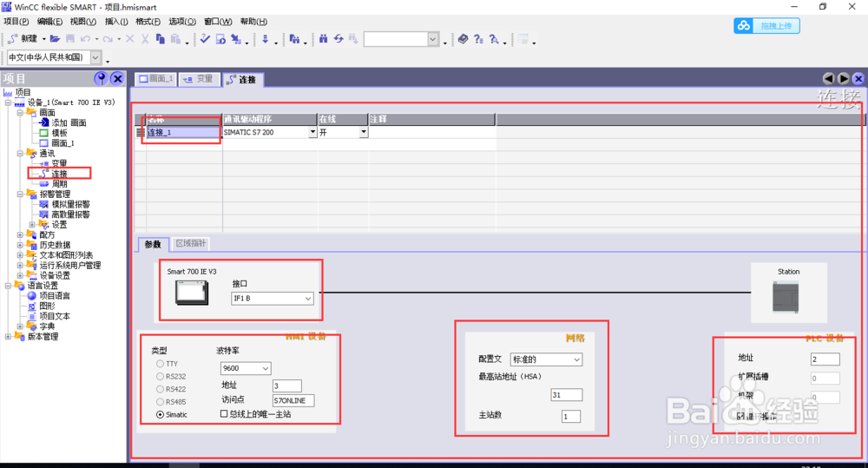
Task: Select the Simatic radio button
Action: point(160,415)
